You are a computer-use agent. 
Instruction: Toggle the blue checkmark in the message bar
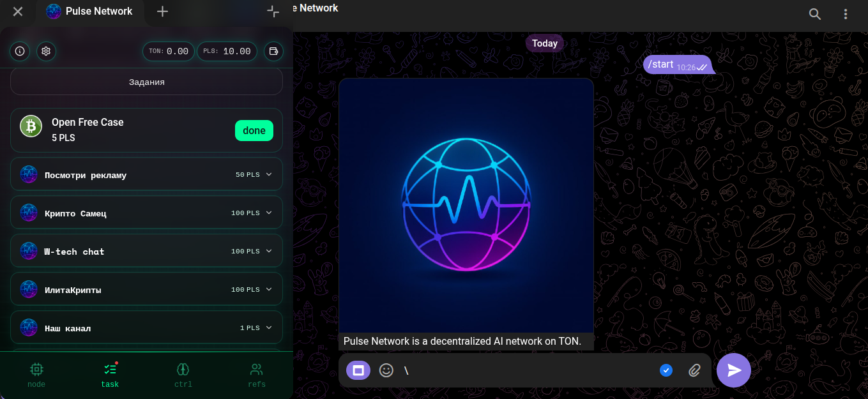click(666, 370)
